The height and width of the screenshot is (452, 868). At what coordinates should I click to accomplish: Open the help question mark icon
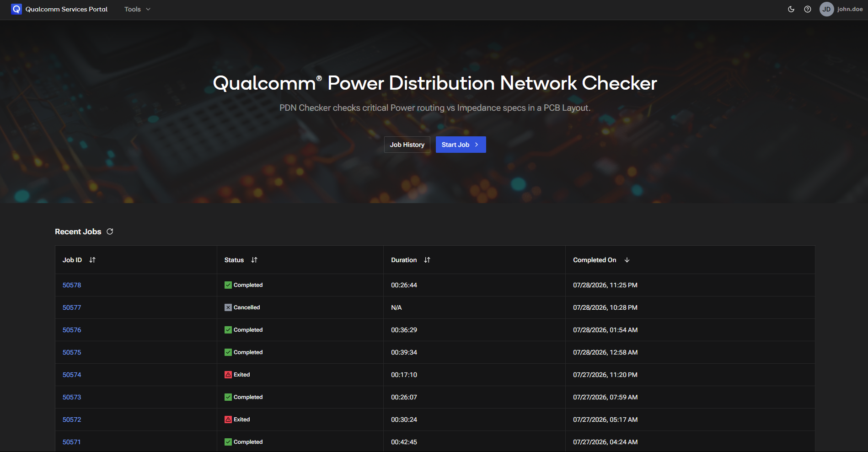click(x=808, y=9)
